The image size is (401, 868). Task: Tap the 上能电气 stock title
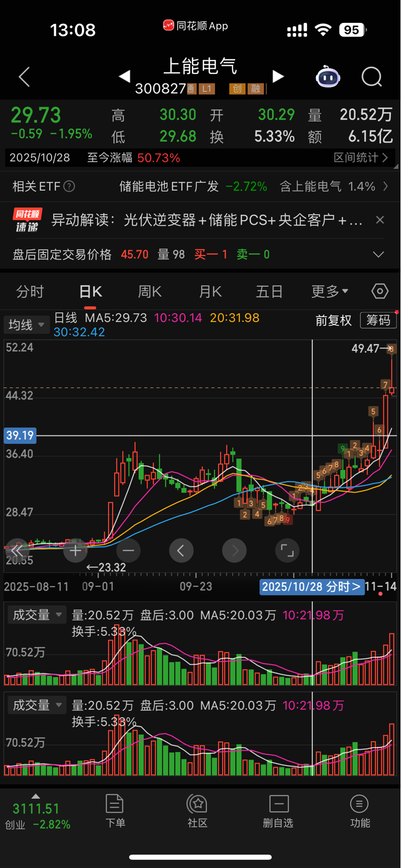tap(200, 66)
